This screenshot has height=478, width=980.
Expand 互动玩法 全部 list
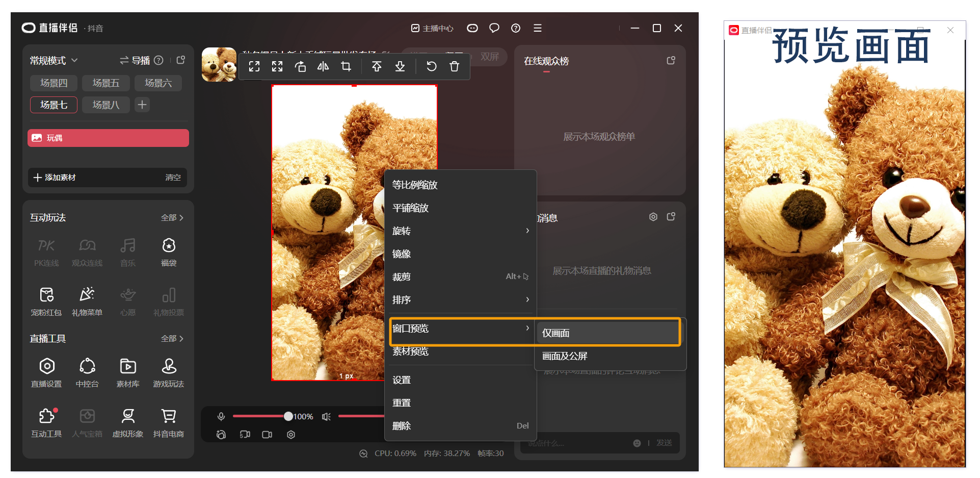[x=172, y=218]
